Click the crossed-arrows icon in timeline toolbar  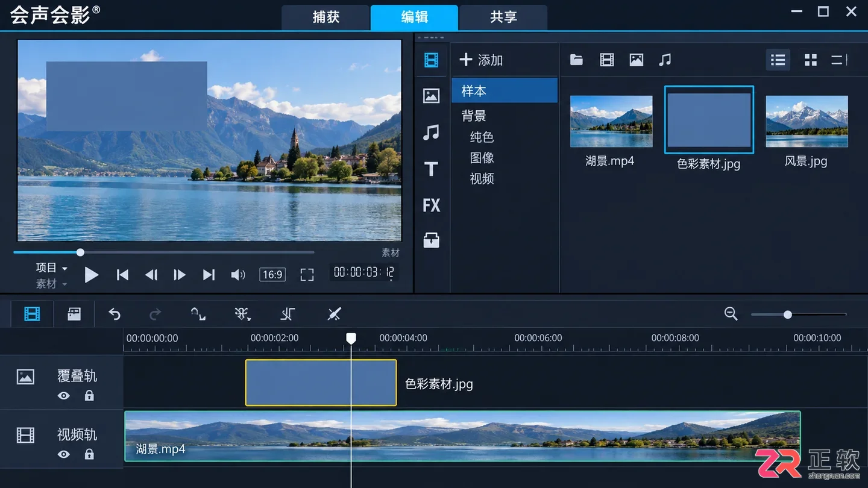click(x=242, y=314)
